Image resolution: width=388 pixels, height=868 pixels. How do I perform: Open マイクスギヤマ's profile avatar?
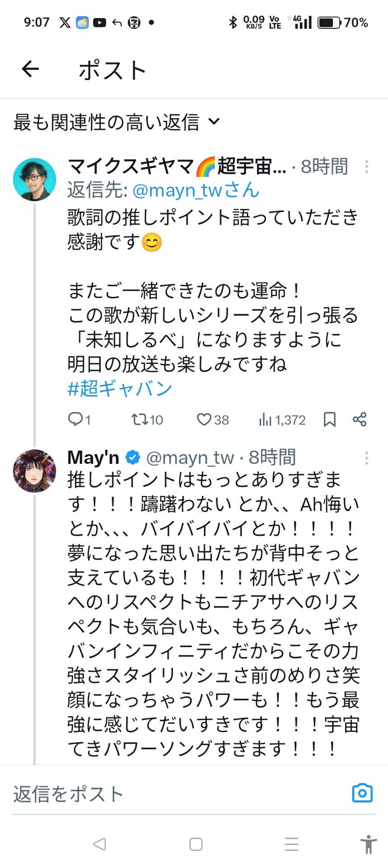coord(34,179)
